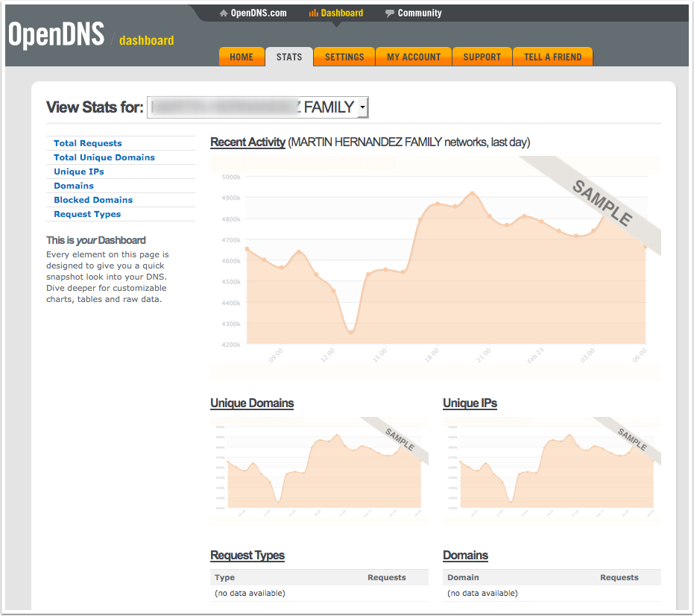Click Requests header in Domains table
The width and height of the screenshot is (694, 616).
tap(619, 577)
